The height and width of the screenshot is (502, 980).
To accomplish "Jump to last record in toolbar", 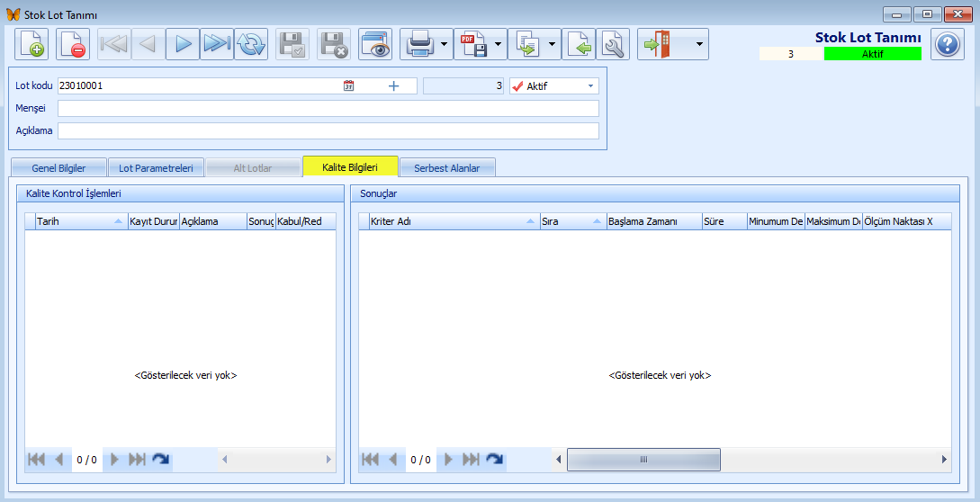I will tap(217, 44).
